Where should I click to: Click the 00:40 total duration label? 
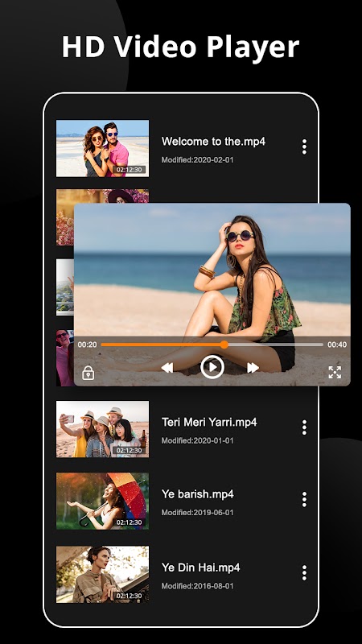click(337, 345)
